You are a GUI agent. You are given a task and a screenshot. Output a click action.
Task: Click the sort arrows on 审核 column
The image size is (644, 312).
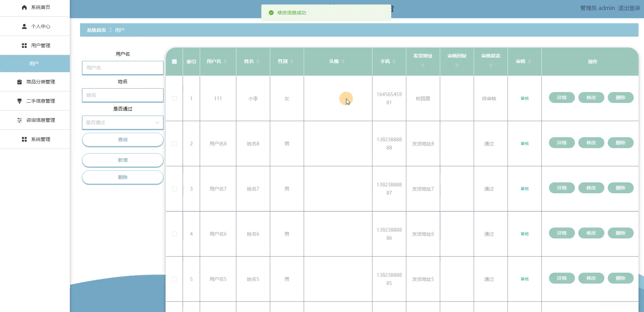[x=529, y=61]
